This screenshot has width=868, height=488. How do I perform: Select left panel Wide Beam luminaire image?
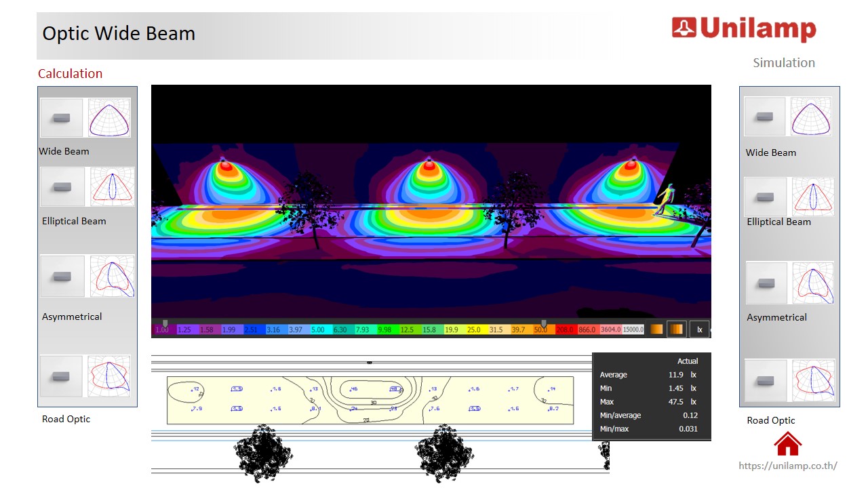pyautogui.click(x=62, y=118)
